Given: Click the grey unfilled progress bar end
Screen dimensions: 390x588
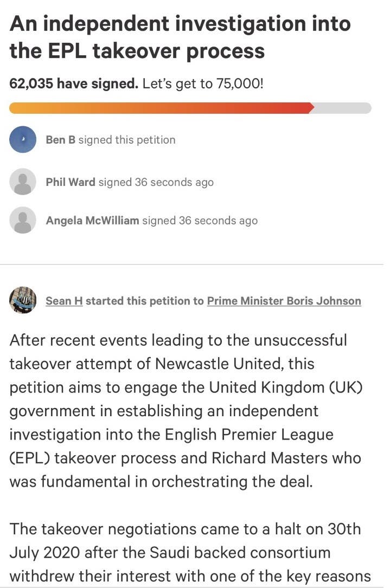Looking at the screenshot, I should (x=342, y=108).
